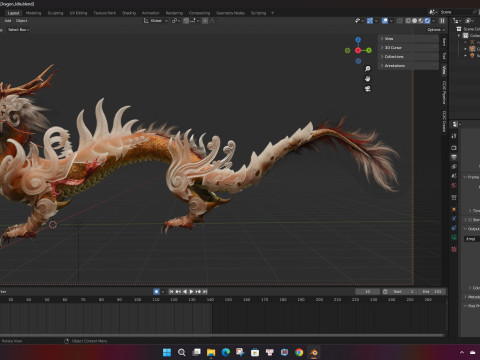Play the animation in reverse
The height and width of the screenshot is (360, 480).
(185, 292)
